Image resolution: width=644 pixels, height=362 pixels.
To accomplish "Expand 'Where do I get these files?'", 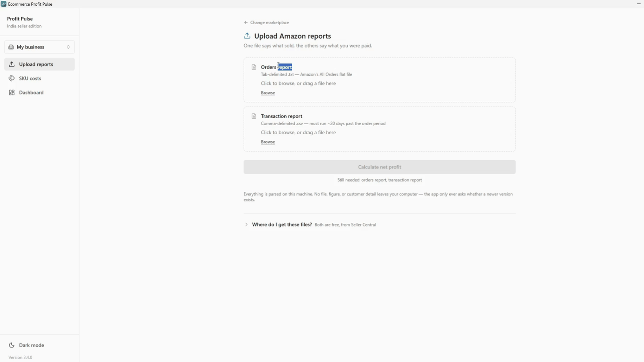I will pyautogui.click(x=310, y=225).
